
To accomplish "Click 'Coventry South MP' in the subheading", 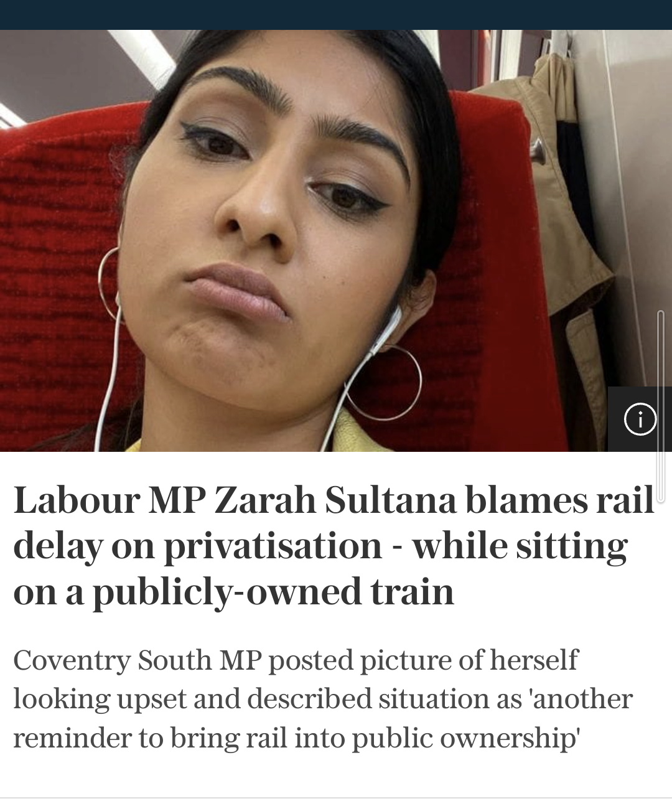I will coord(137,660).
